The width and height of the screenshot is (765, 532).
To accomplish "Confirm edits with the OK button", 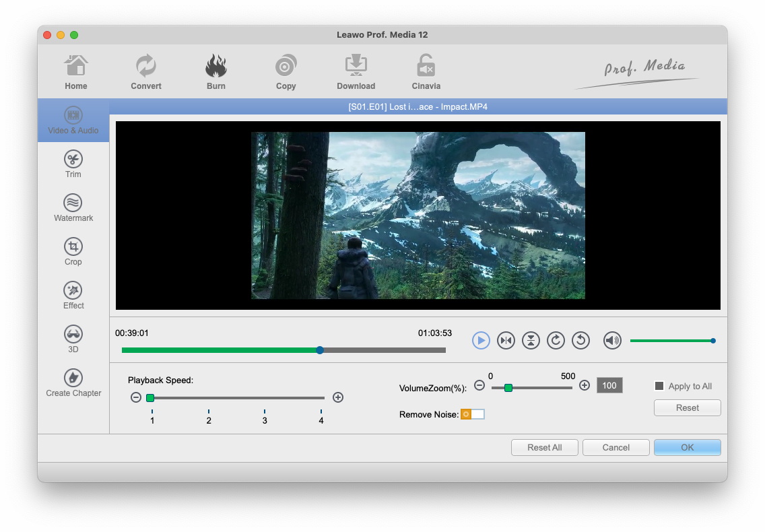I will [x=687, y=448].
